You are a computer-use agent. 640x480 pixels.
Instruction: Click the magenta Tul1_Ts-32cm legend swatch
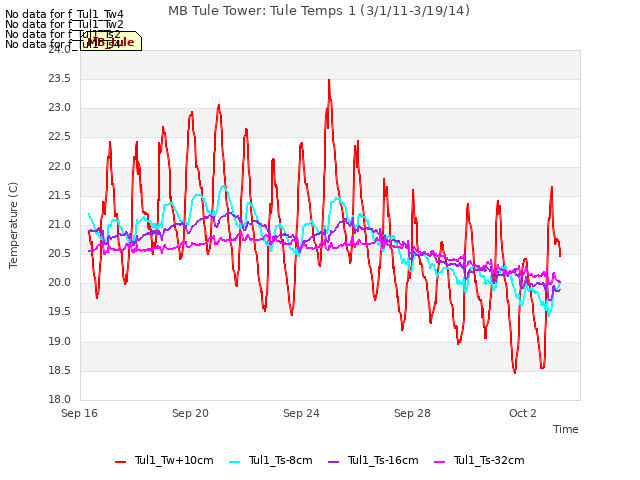pos(440,462)
